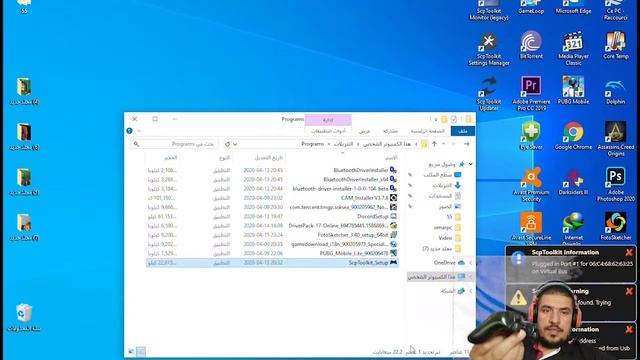Expand the Network node in navigation pane
Viewport: 640px width, 360px height.
471,291
